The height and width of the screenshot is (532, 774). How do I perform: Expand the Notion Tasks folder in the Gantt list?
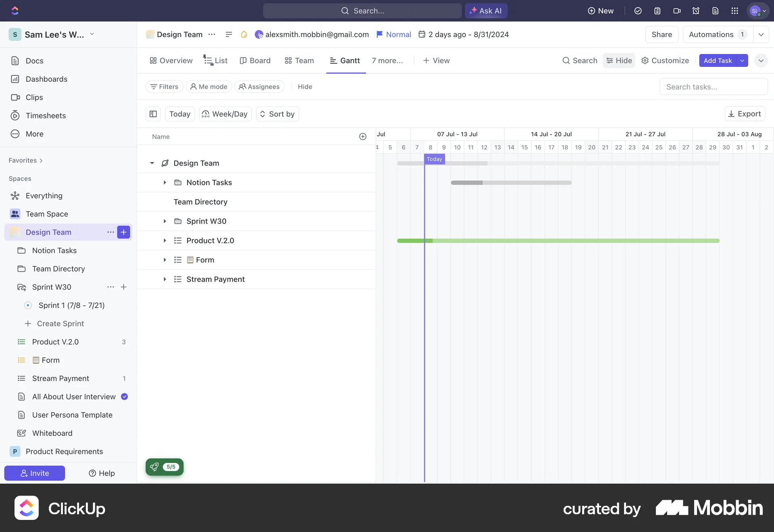tap(164, 183)
